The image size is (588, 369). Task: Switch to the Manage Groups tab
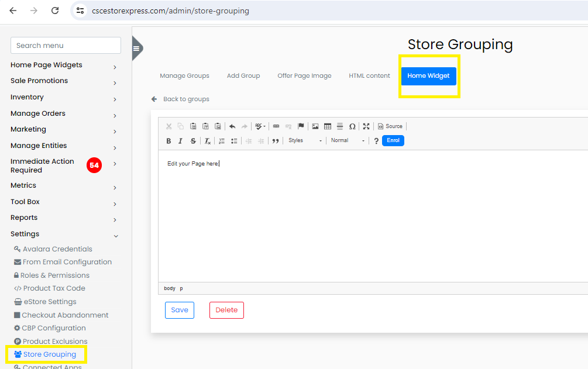point(184,75)
